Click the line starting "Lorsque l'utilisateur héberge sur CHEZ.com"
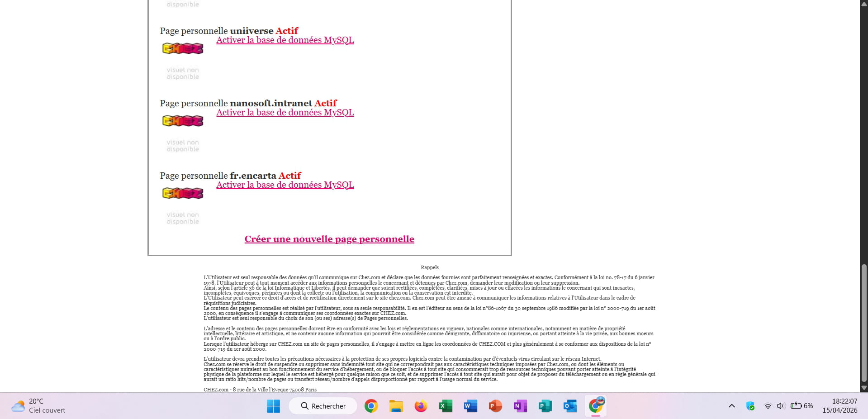 pos(427,346)
